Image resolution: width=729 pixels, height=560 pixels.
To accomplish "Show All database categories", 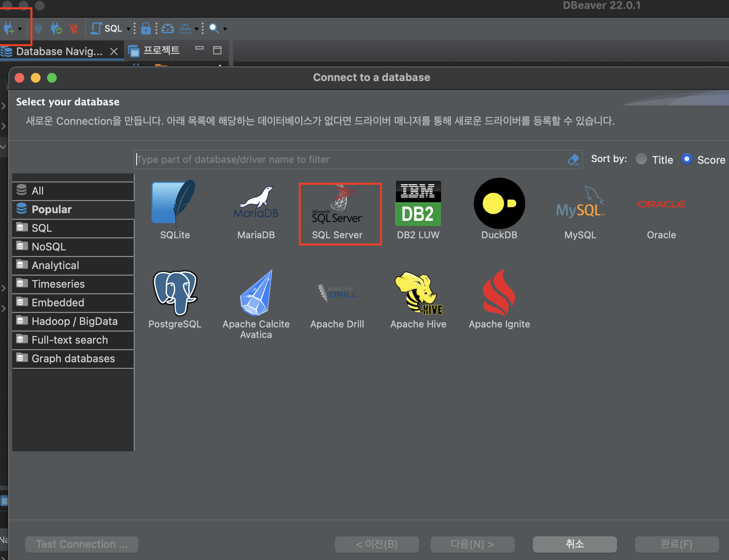I will pyautogui.click(x=73, y=190).
